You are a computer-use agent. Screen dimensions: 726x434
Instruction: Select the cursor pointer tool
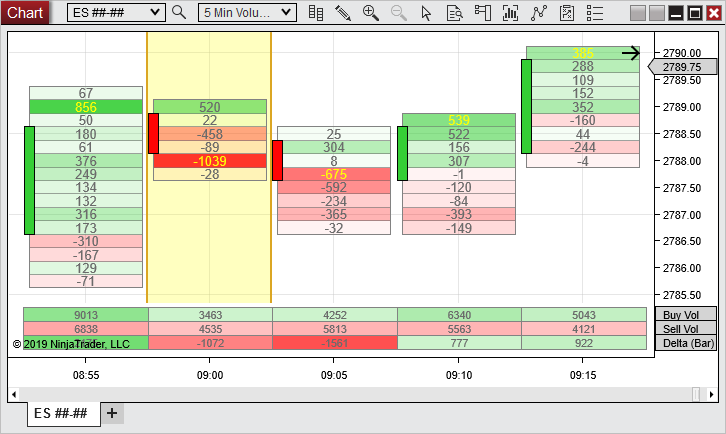click(427, 12)
